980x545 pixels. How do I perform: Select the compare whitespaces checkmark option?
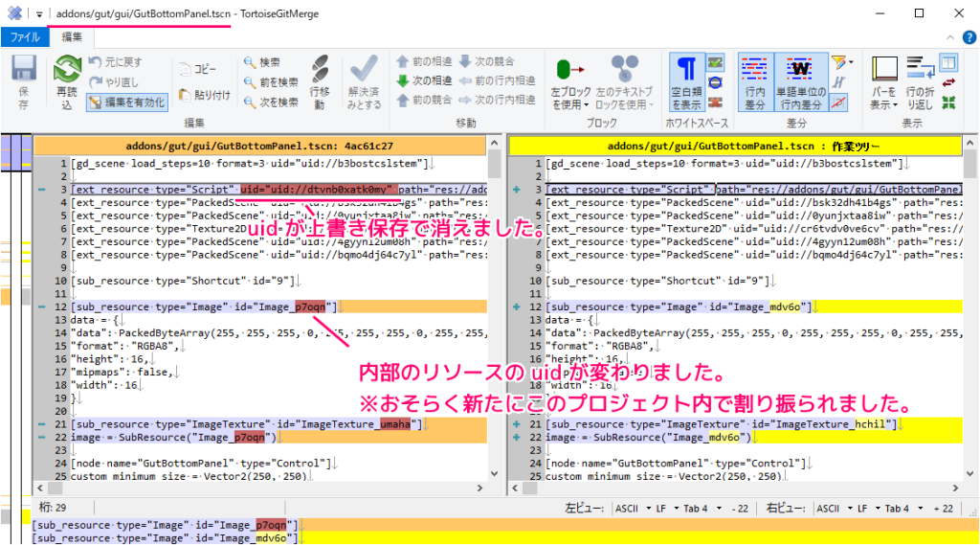point(716,62)
